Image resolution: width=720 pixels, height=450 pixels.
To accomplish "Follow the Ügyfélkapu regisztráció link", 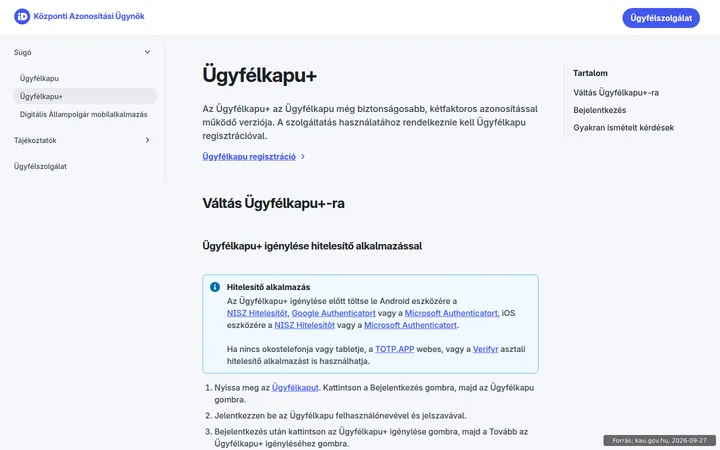I will (249, 157).
